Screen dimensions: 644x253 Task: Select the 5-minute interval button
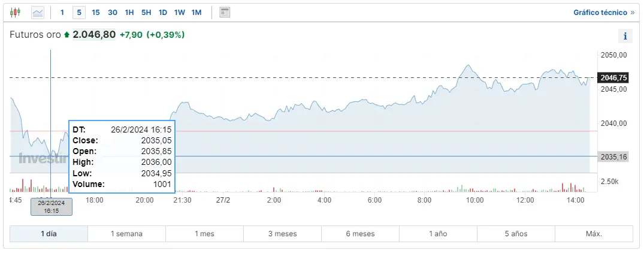point(79,12)
